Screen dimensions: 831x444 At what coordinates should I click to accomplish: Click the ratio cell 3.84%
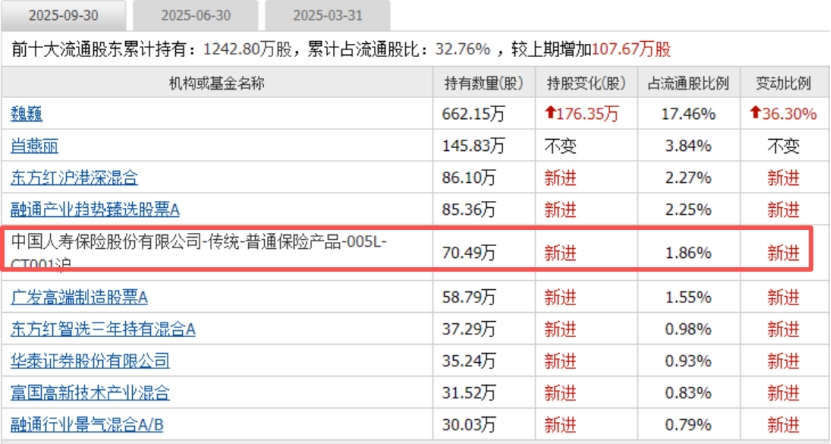(x=688, y=146)
